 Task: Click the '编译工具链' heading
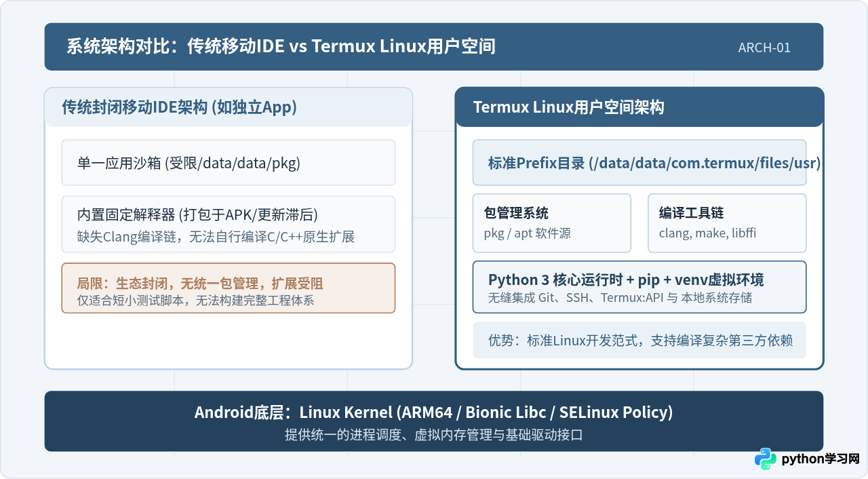coord(691,213)
